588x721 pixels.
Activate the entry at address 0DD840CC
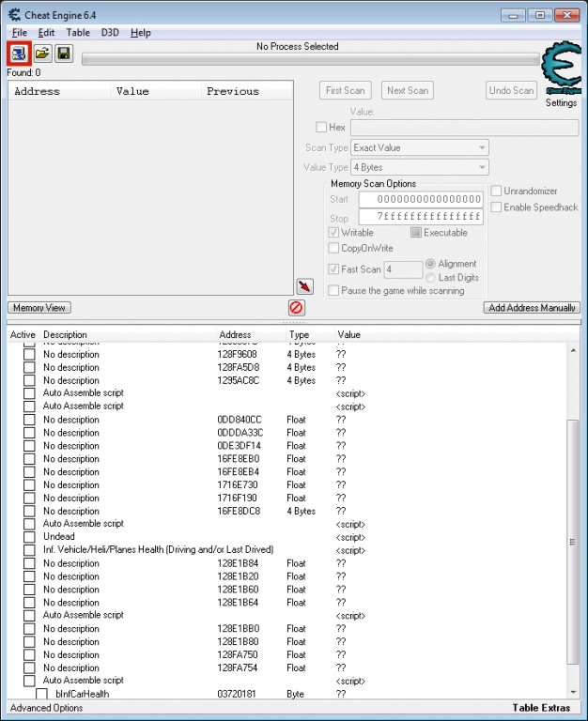(x=29, y=420)
